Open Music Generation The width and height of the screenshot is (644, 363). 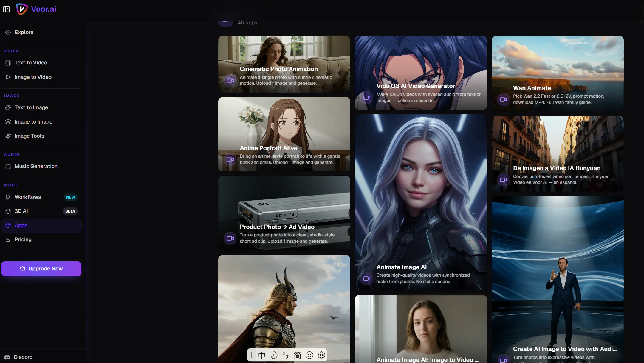point(41,166)
